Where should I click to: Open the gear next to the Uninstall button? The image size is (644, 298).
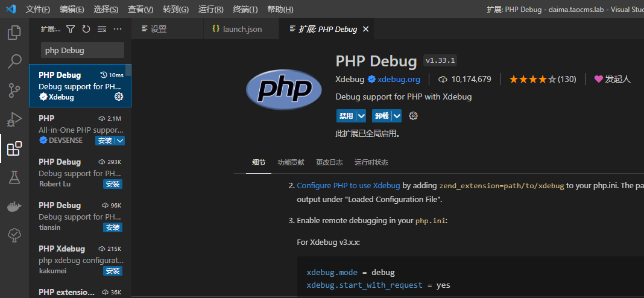[x=413, y=116]
